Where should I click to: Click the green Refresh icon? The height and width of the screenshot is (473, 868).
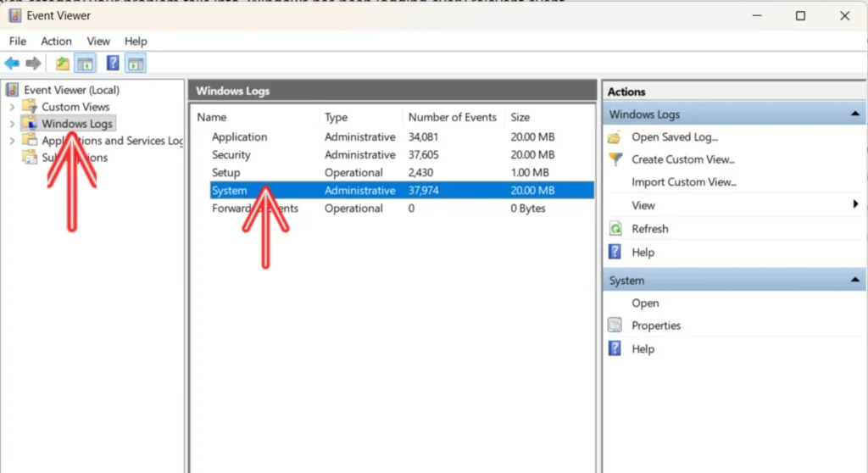615,228
